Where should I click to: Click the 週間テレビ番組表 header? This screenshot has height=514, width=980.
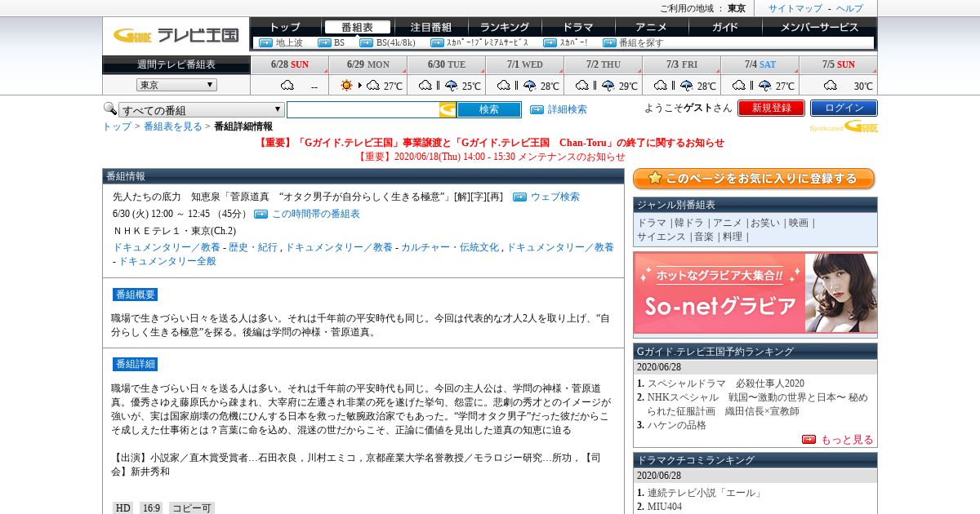tap(176, 64)
